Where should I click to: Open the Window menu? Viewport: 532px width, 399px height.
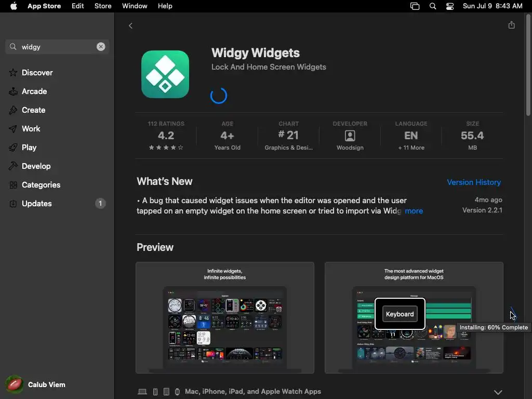pos(135,6)
